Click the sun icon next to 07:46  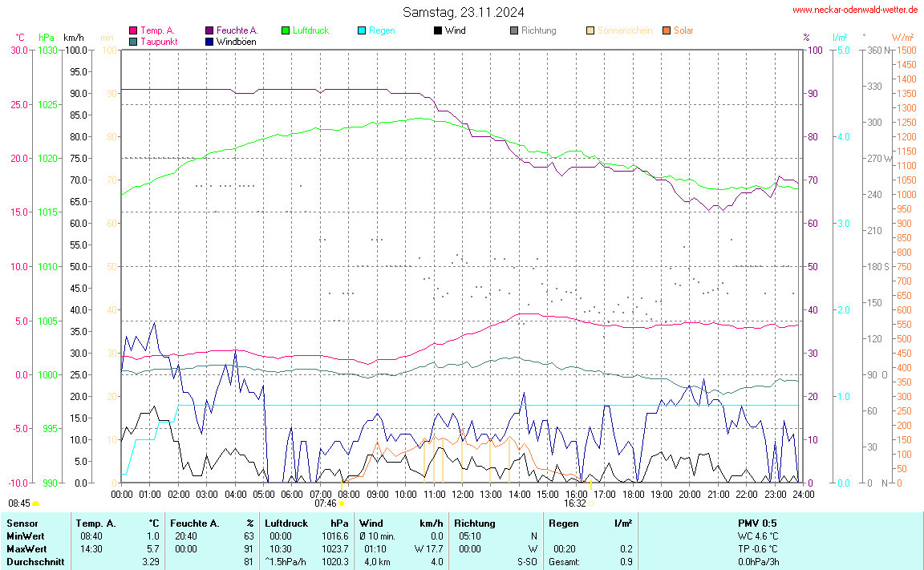point(342,504)
